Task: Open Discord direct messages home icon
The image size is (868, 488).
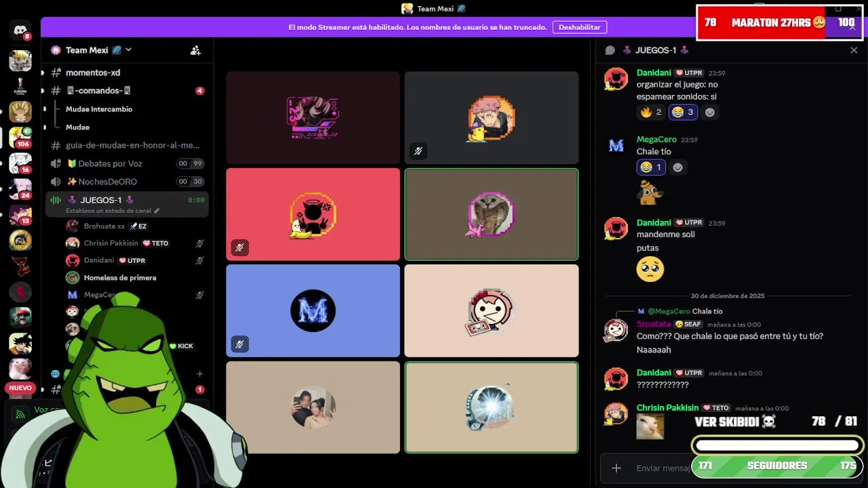Action: pos(20,30)
